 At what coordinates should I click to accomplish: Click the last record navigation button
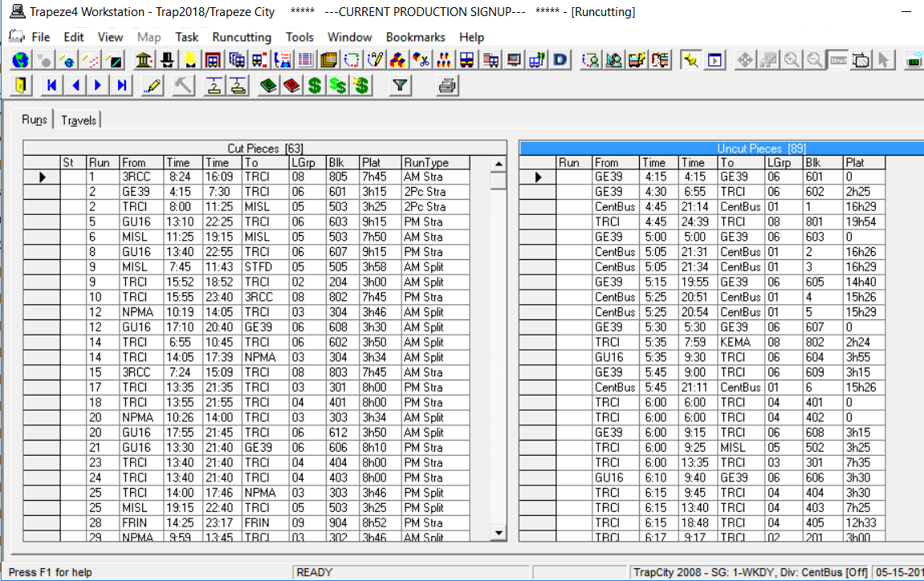coord(119,85)
